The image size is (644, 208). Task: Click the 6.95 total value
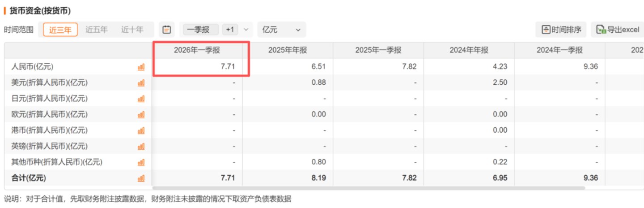500,178
